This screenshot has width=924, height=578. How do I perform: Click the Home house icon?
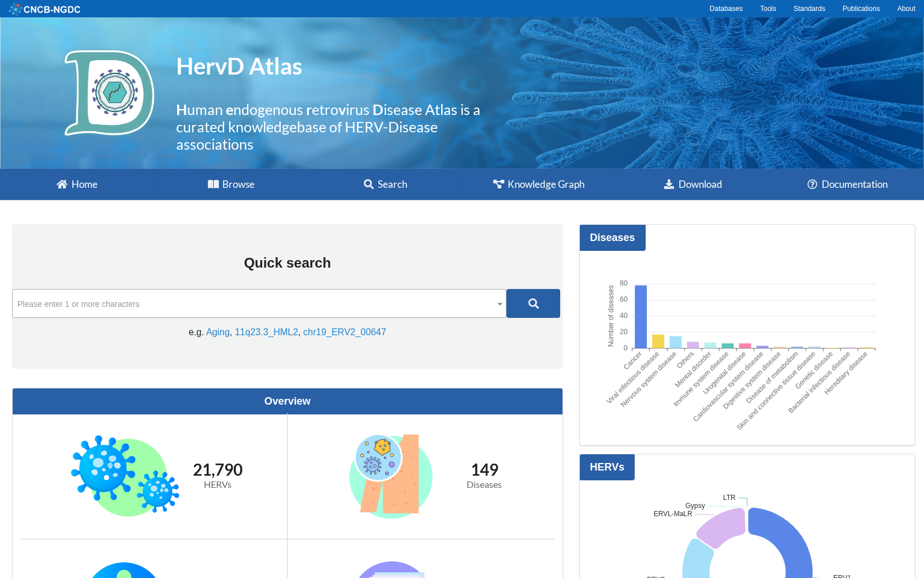click(62, 184)
